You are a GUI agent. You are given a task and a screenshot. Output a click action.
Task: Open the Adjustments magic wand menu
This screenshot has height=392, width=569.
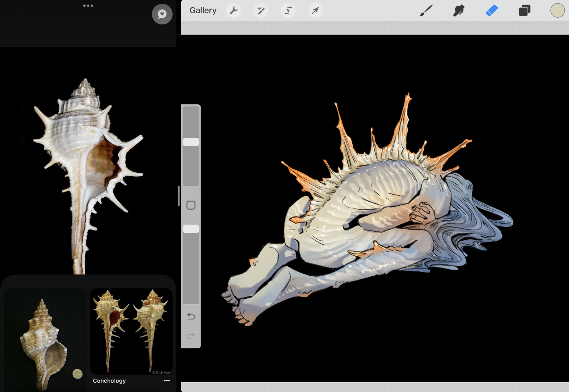261,11
